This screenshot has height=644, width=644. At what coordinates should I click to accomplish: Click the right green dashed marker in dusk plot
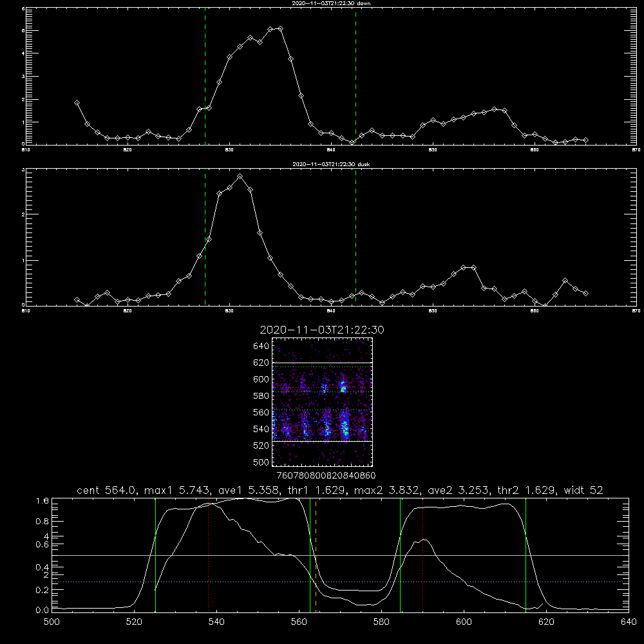pyautogui.click(x=356, y=237)
